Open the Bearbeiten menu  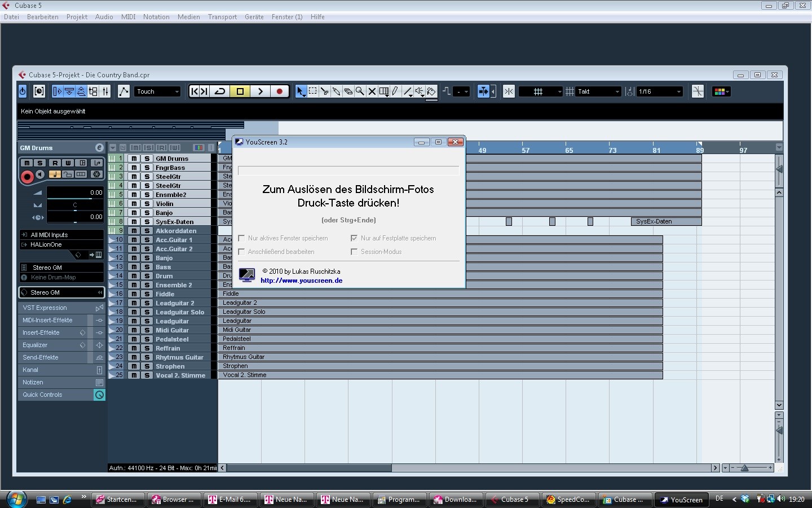tap(43, 17)
